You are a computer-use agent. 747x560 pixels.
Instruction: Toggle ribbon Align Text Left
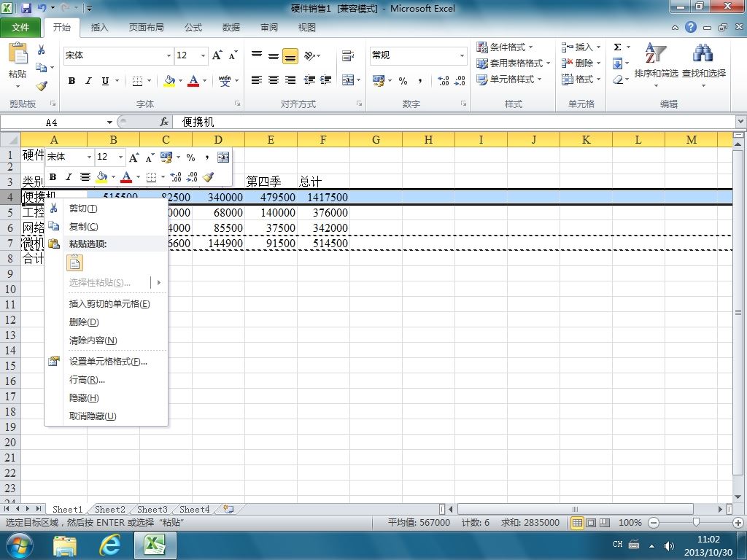pyautogui.click(x=256, y=80)
